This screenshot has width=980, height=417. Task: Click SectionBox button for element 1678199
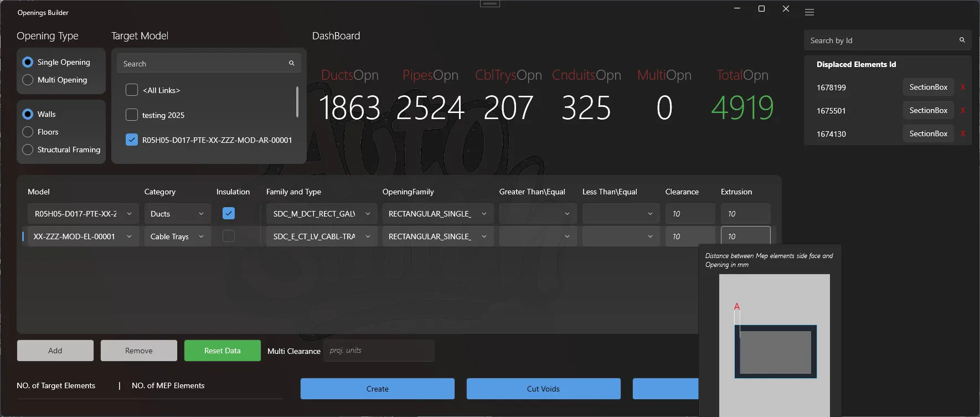coord(928,87)
